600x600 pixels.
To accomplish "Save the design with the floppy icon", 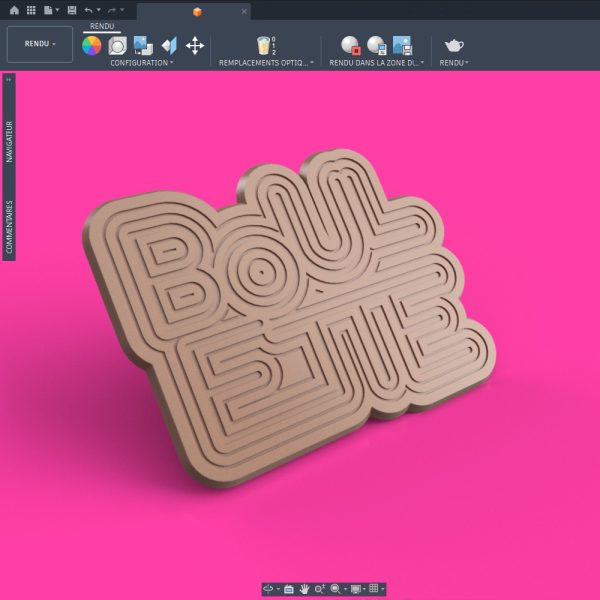I will (72, 10).
